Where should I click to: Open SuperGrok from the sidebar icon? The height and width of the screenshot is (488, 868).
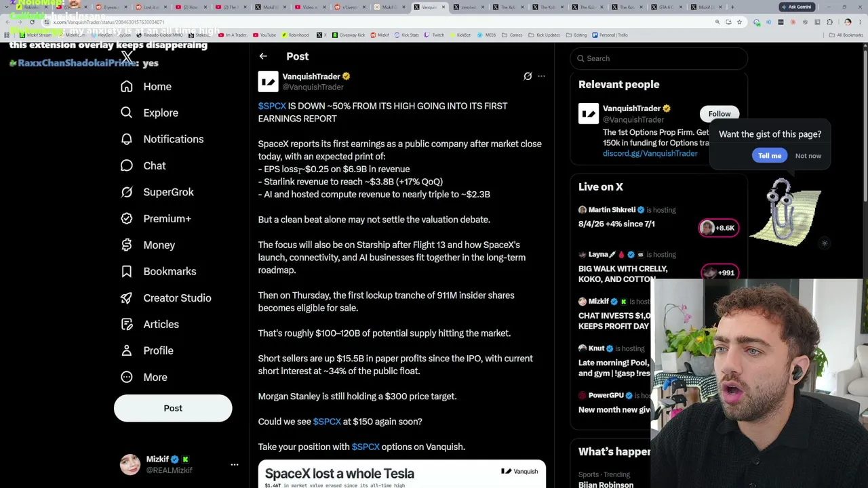(x=127, y=192)
